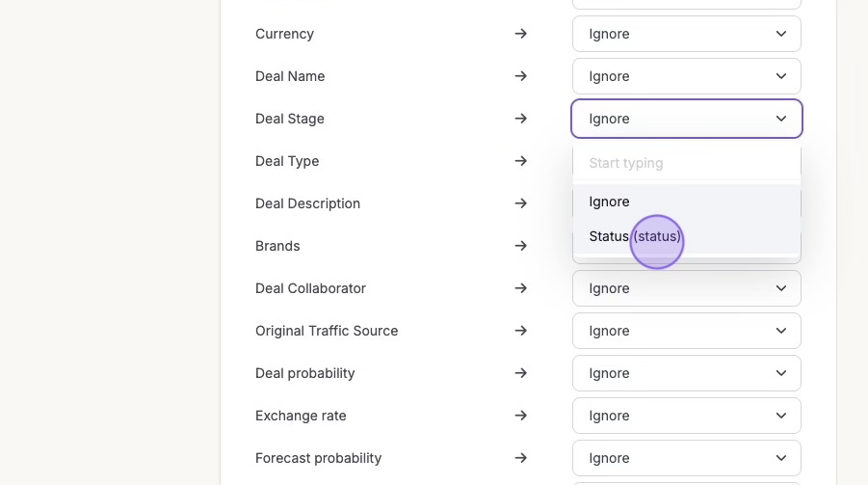Image resolution: width=868 pixels, height=485 pixels.
Task: Click the arrow icon for Forecast probability
Action: [520, 458]
